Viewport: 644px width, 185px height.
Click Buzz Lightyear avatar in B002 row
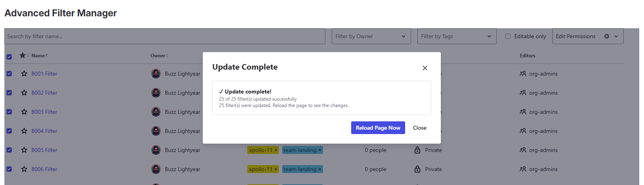click(156, 93)
